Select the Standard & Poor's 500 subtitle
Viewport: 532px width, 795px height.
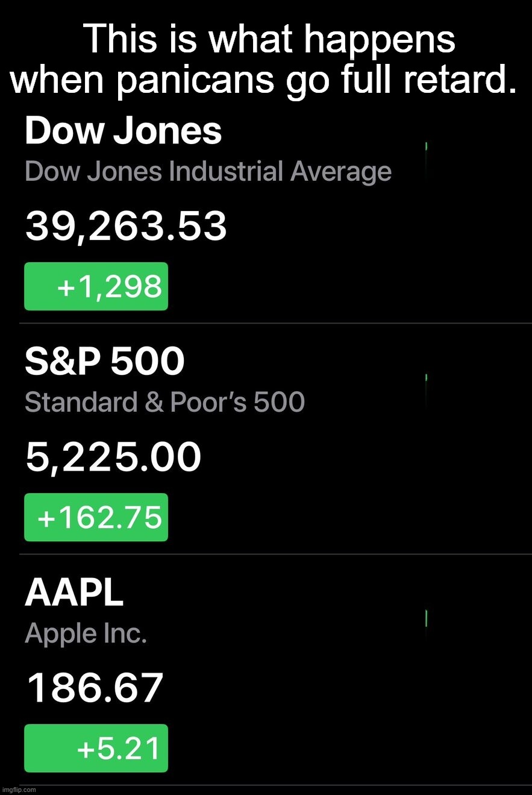click(164, 402)
